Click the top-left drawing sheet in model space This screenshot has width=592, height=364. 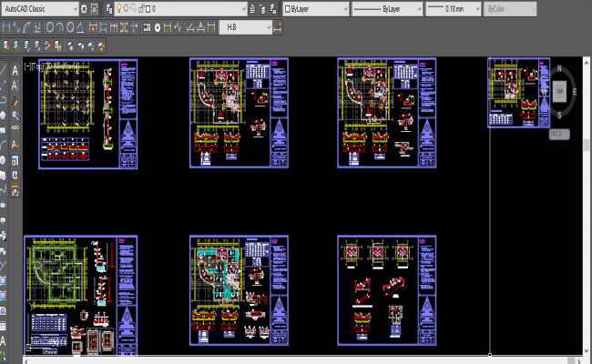pos(88,114)
